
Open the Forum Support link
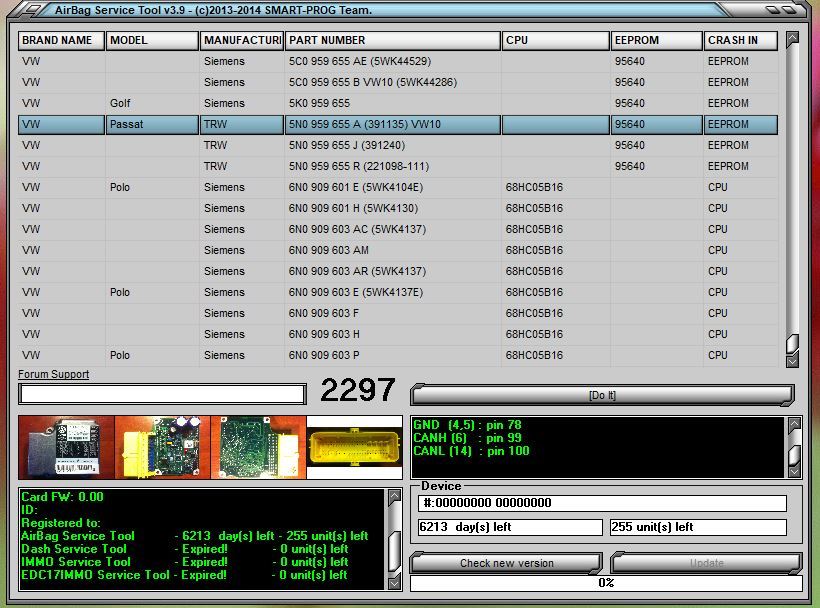tap(53, 374)
